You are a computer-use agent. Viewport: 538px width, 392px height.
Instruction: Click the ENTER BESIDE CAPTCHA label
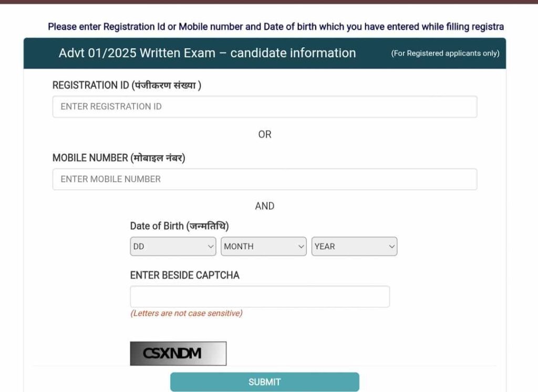tap(184, 275)
